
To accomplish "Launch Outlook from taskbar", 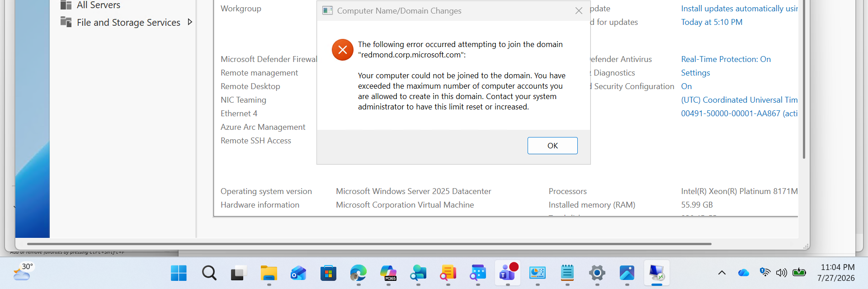I will [298, 273].
